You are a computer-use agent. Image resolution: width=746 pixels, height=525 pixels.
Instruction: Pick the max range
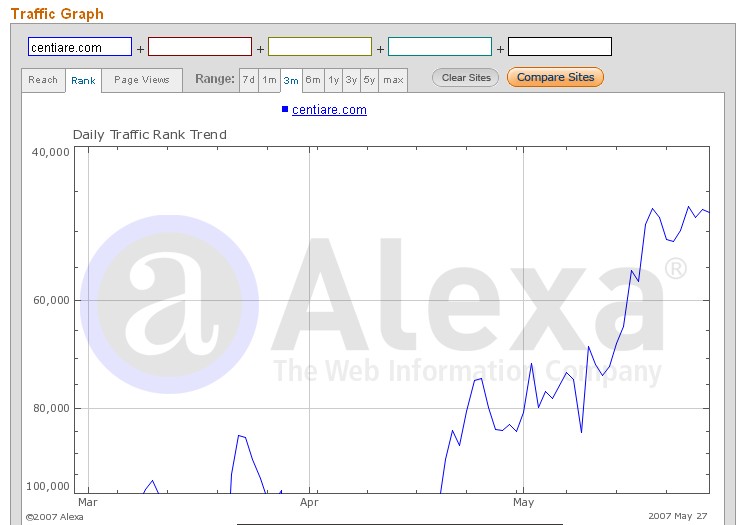tap(393, 80)
